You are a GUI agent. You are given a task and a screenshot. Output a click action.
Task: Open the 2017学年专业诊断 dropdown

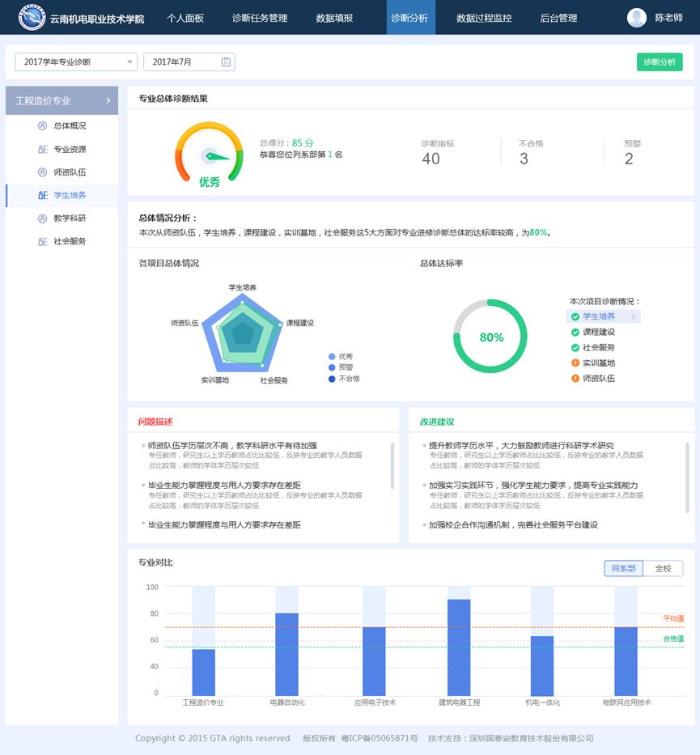pos(77,62)
